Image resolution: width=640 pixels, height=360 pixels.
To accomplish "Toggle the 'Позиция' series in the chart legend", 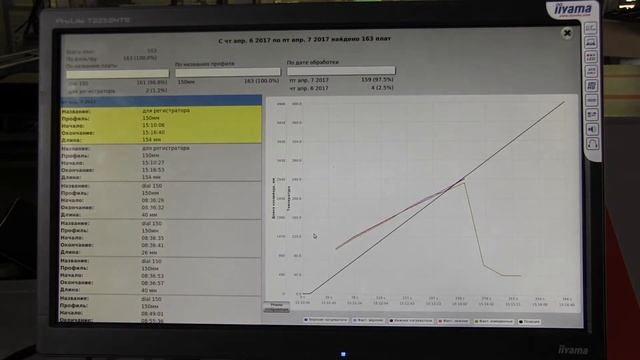I will pyautogui.click(x=529, y=322).
